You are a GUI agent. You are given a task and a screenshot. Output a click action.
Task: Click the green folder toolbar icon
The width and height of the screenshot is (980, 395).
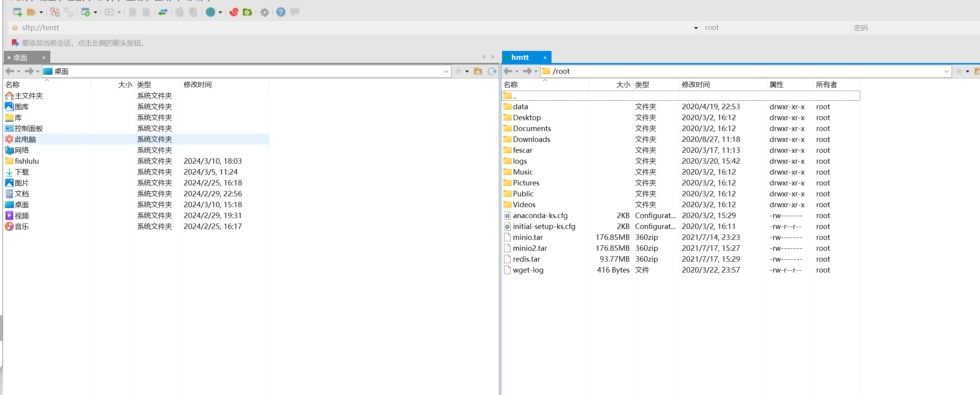(x=248, y=12)
